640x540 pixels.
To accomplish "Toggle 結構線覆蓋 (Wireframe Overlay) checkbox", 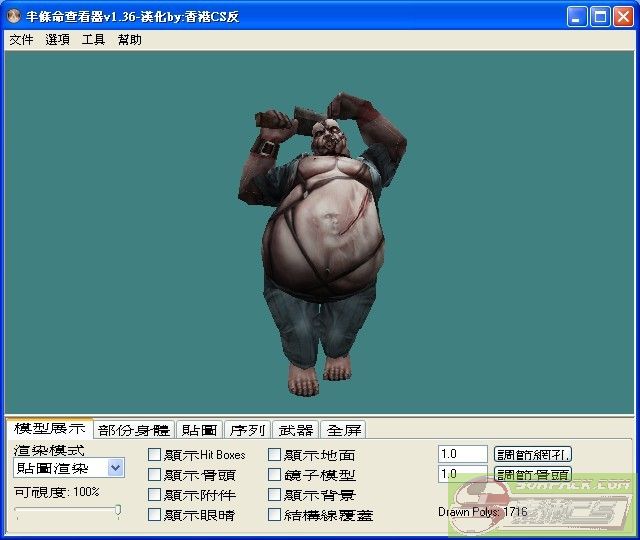I will tap(275, 515).
